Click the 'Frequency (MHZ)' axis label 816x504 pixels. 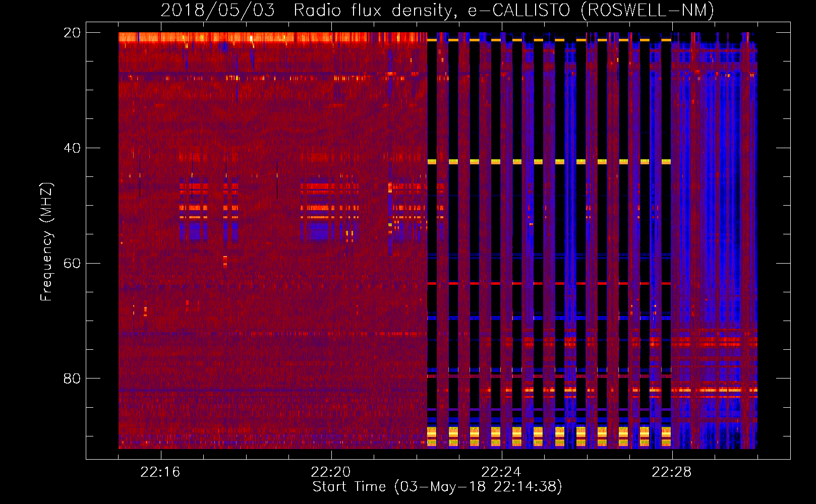pyautogui.click(x=46, y=242)
